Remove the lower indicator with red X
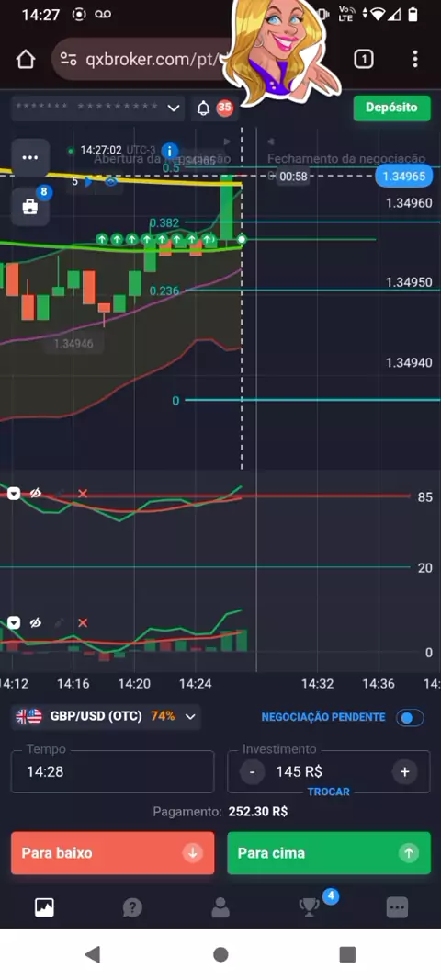This screenshot has height=980, width=441. coord(83,622)
